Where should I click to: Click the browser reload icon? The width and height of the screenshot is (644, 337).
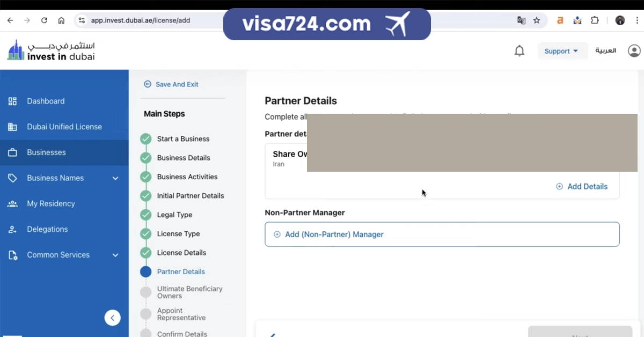pyautogui.click(x=44, y=20)
